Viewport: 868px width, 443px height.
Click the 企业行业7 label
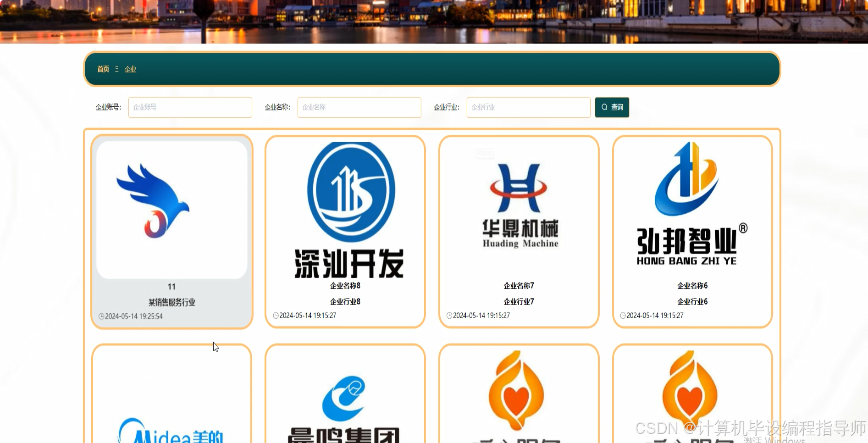point(519,302)
